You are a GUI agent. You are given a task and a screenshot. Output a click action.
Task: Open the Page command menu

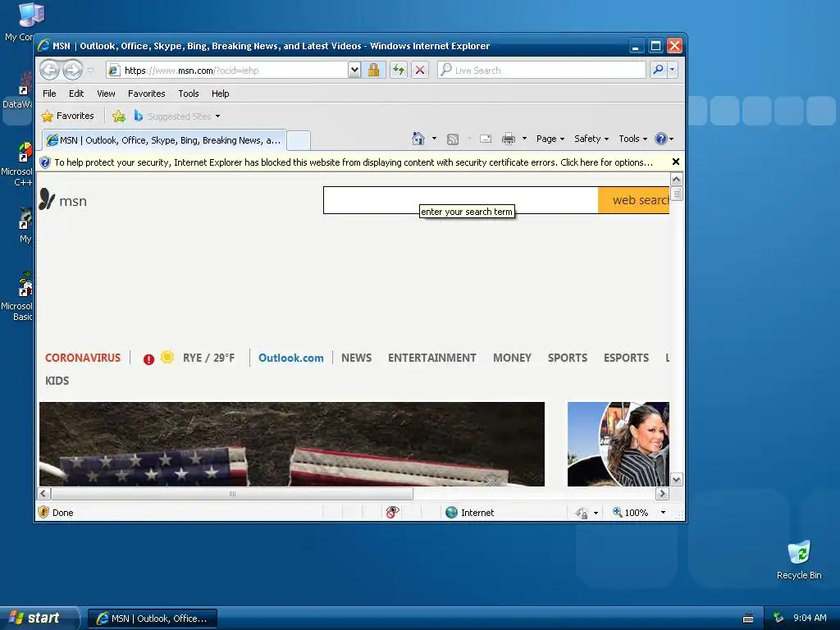click(x=550, y=139)
